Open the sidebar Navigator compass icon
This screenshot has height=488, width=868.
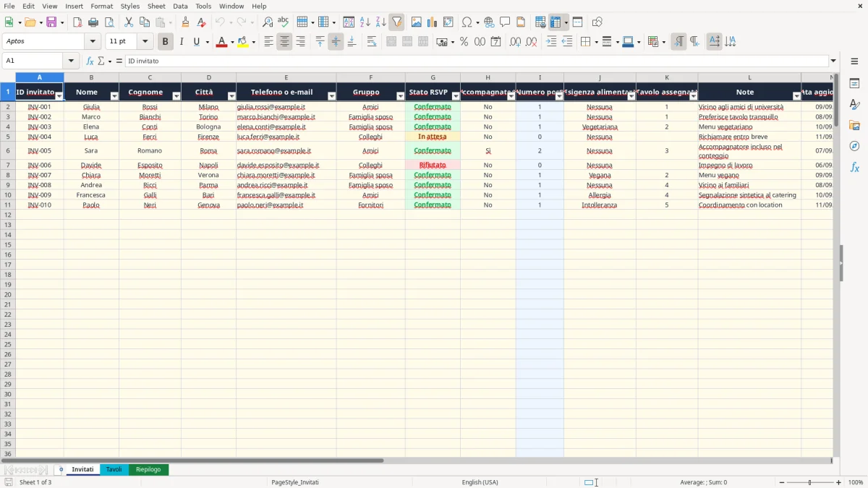pos(854,147)
